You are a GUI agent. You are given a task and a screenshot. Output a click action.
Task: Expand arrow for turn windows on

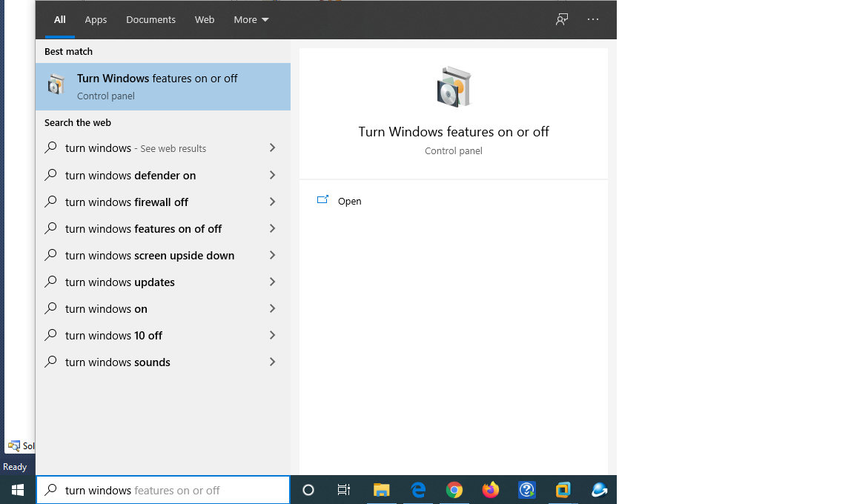pyautogui.click(x=272, y=308)
